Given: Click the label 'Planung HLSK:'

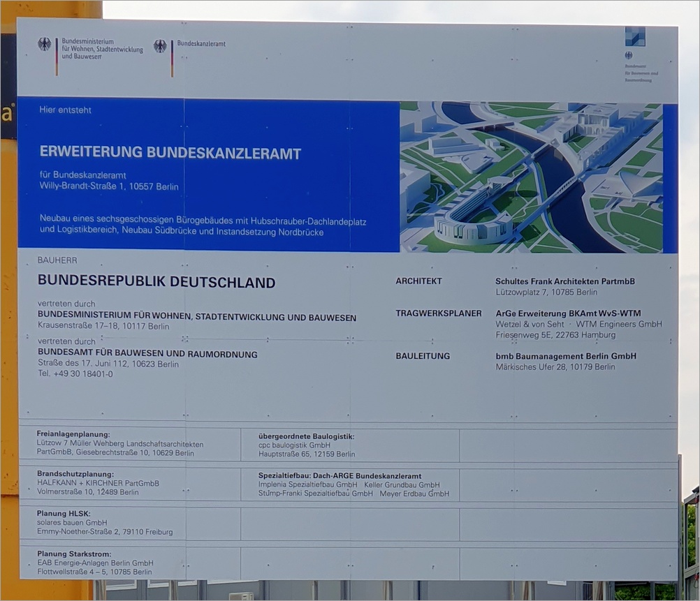Looking at the screenshot, I should pos(64,514).
